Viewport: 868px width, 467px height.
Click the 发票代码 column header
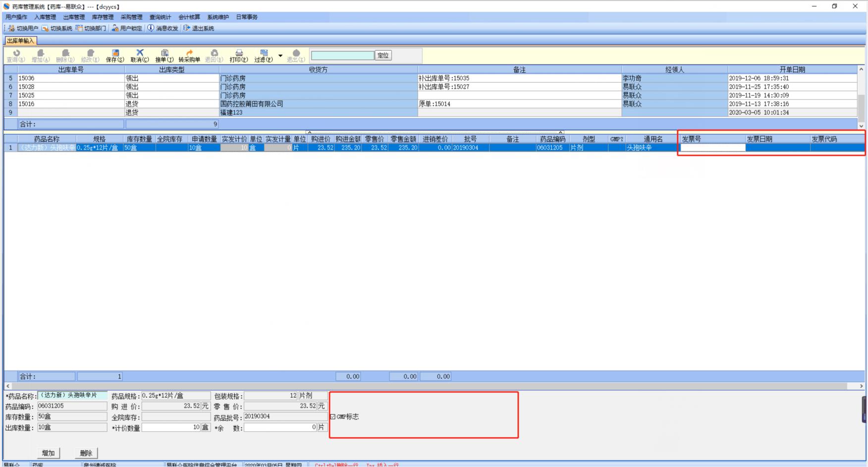837,139
